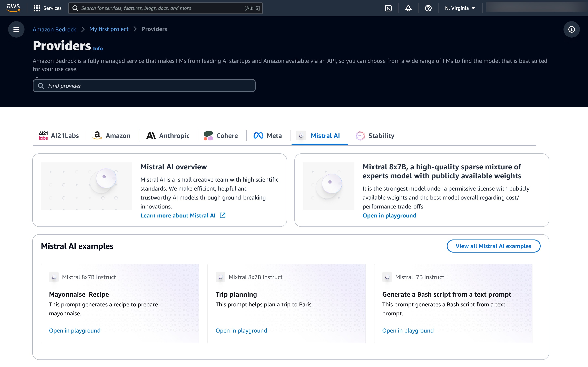
Task: Click external link icon beside Learn more
Action: [x=223, y=216]
